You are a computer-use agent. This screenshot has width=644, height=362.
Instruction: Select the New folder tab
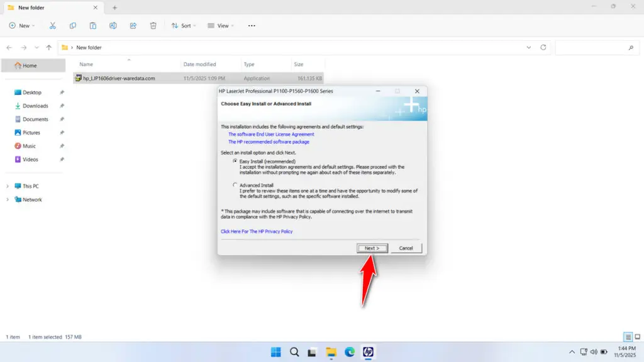pos(38,8)
